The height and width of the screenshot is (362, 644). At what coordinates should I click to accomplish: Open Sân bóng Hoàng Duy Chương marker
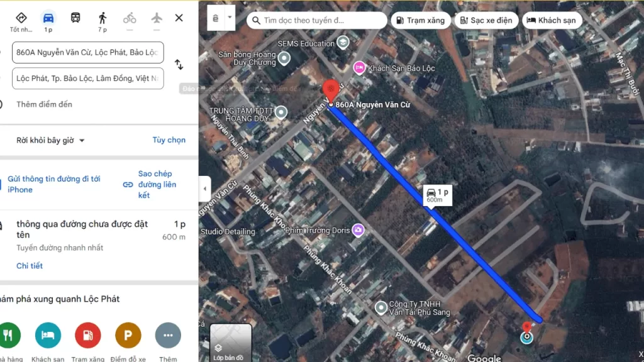(284, 58)
